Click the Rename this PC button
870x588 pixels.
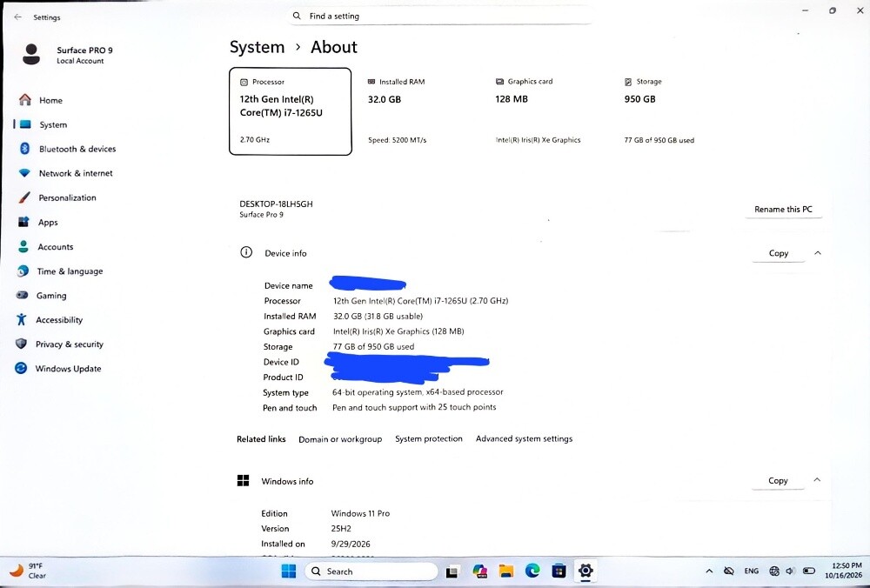783,209
